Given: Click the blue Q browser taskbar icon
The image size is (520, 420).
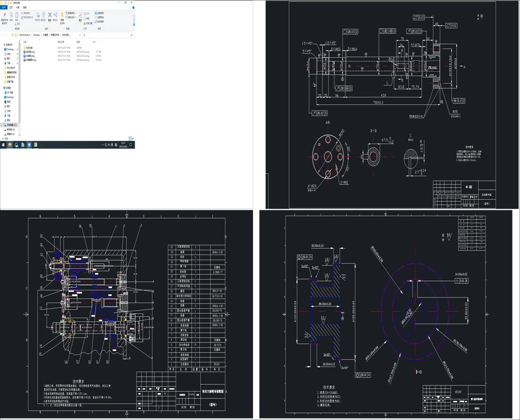Looking at the screenshot, I should (x=16, y=145).
